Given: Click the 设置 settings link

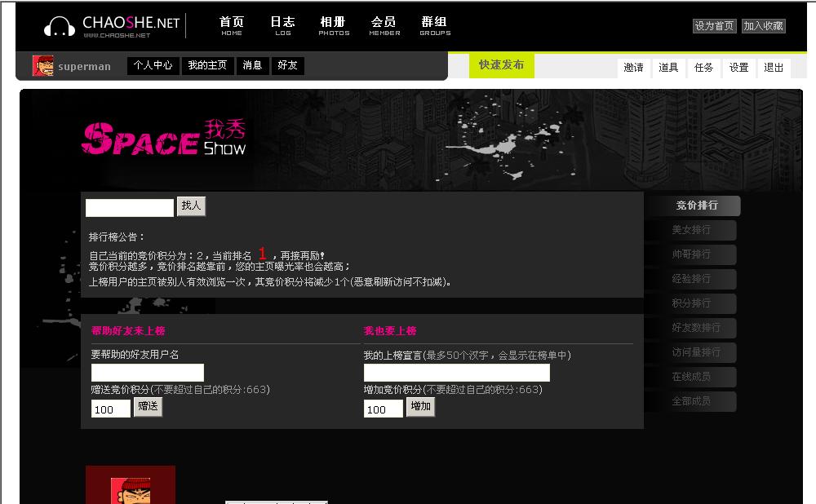Looking at the screenshot, I should point(738,68).
